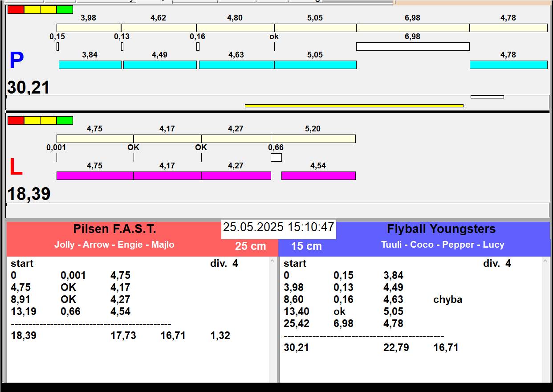
Task: Click the 25 cm jump height label
Action: [250, 246]
